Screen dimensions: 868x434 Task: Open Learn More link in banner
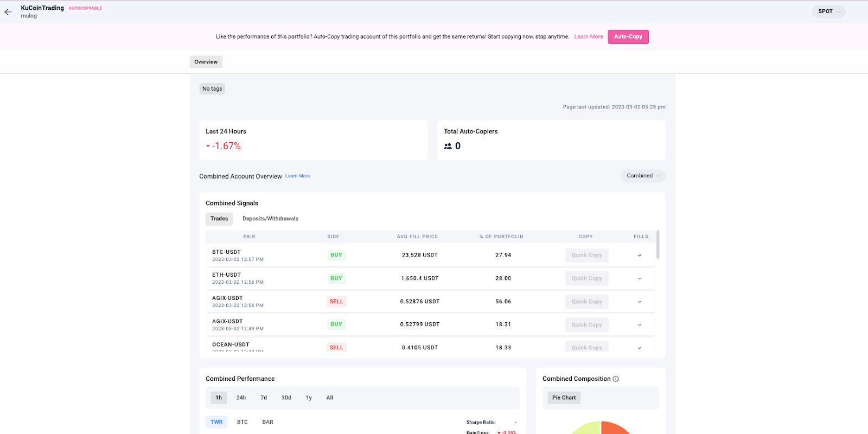click(x=589, y=37)
